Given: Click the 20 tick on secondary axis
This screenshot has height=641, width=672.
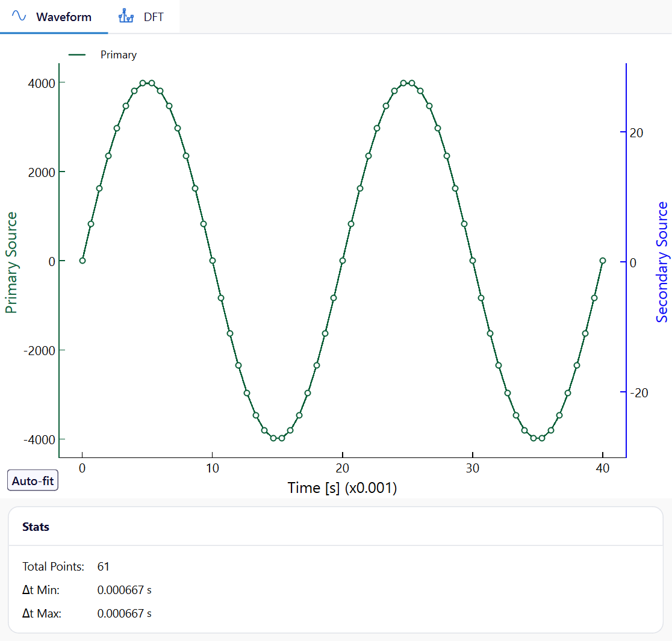Looking at the screenshot, I should coord(636,133).
